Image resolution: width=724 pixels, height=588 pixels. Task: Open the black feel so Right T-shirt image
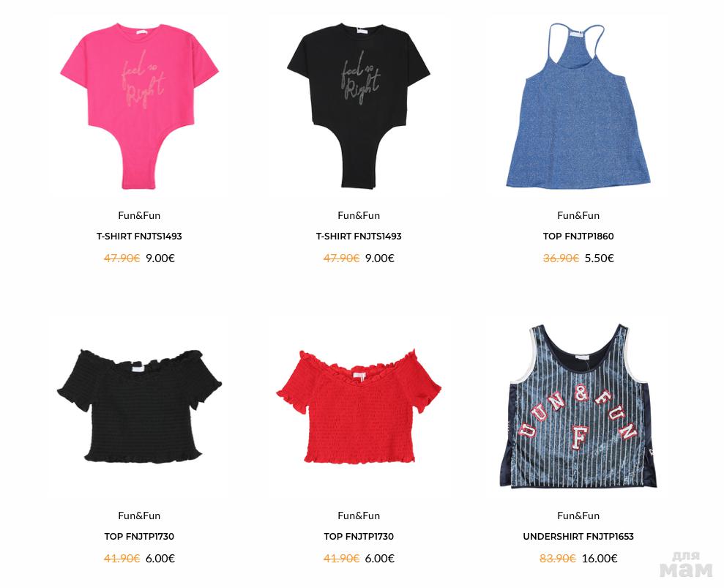coord(358,105)
